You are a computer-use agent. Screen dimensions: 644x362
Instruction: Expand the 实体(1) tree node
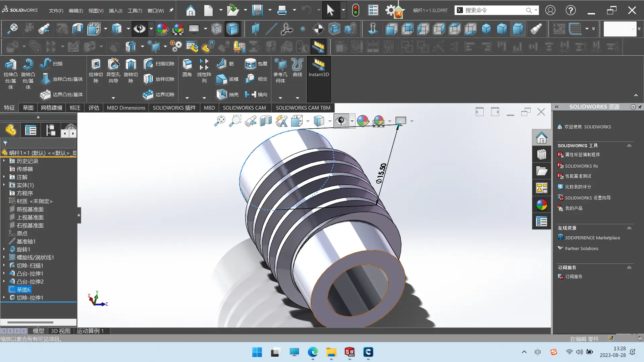[x=4, y=185]
